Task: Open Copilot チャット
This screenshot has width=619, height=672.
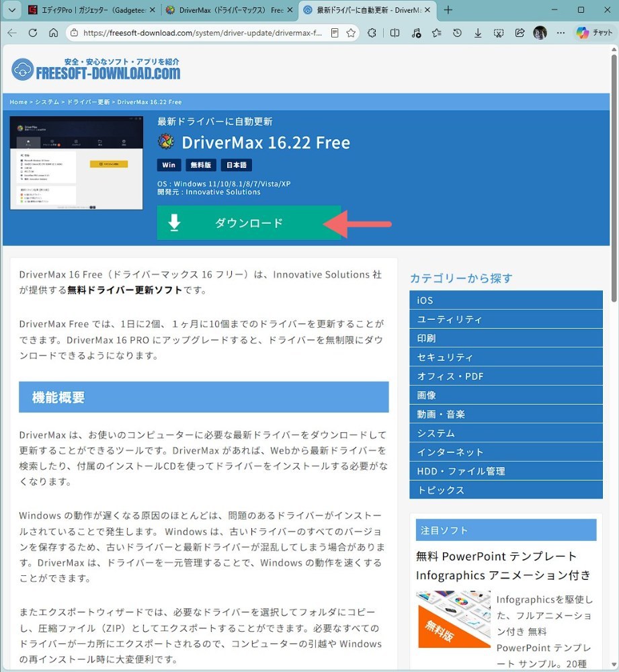Action: click(x=594, y=33)
